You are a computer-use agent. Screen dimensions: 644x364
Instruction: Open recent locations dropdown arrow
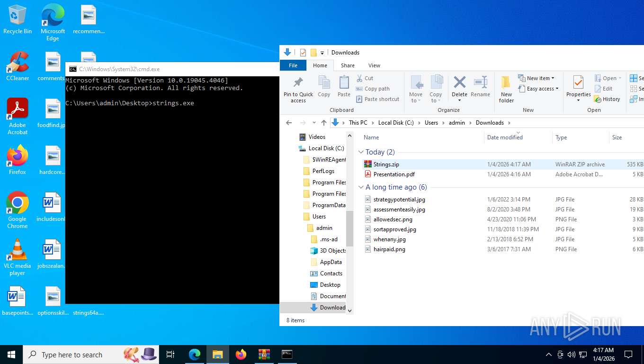click(x=314, y=122)
